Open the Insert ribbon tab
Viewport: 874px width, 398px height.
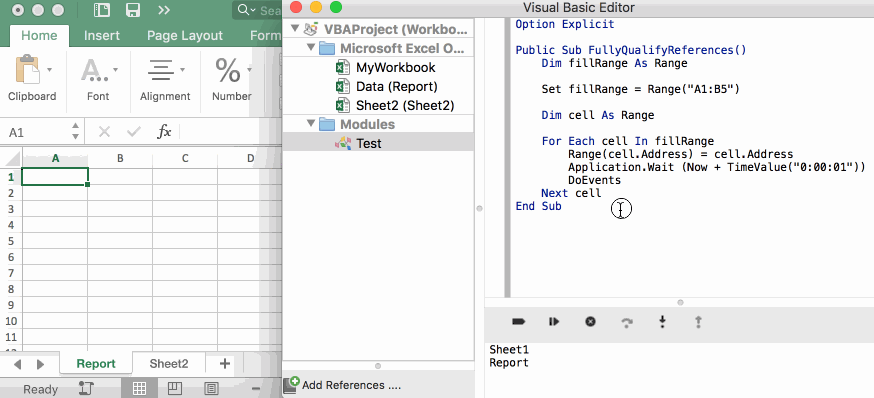101,36
